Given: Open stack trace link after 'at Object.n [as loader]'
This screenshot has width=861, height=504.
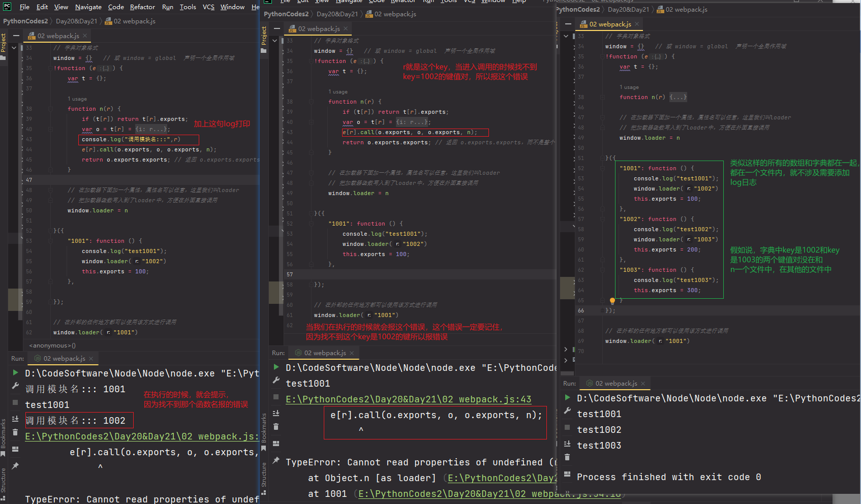Looking at the screenshot, I should [502, 478].
